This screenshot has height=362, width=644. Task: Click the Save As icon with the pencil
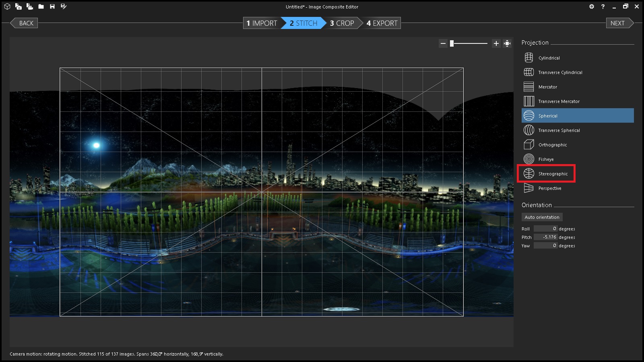point(64,6)
